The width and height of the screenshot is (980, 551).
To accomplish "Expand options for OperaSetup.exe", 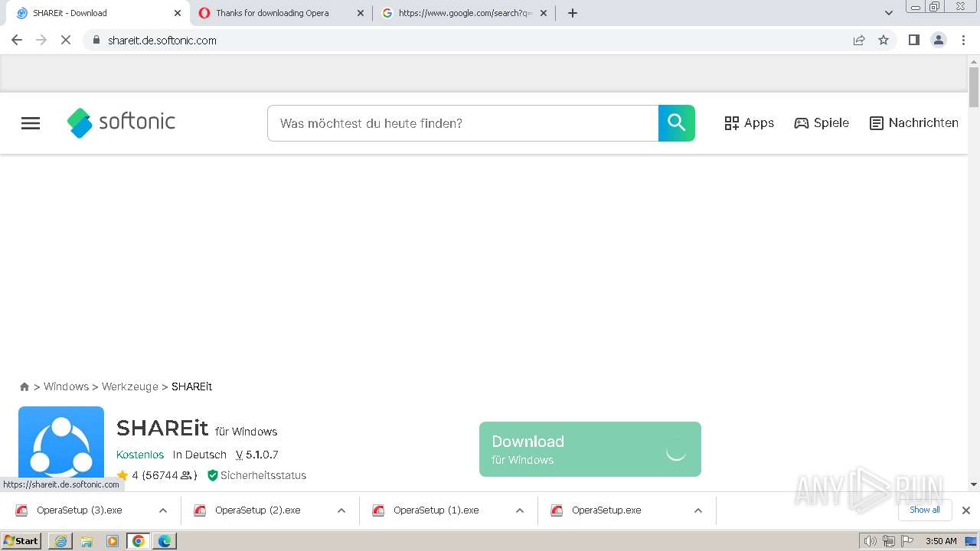I will coord(698,510).
